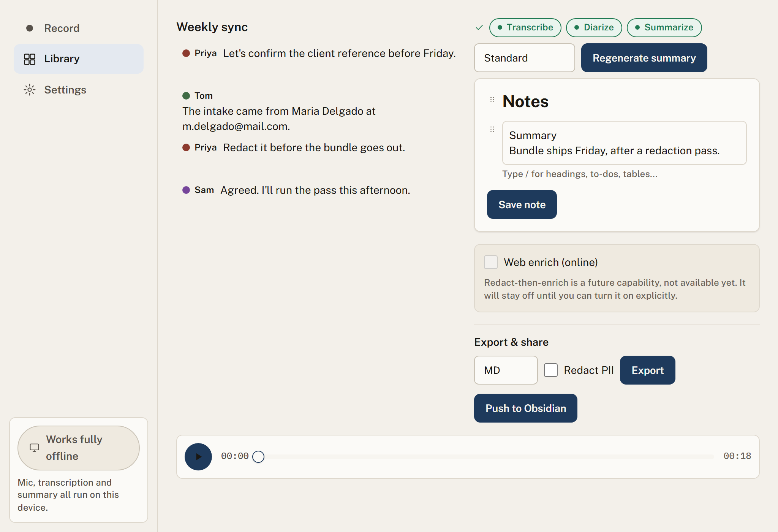
Task: Toggle the Diarize pipeline chip
Action: [594, 27]
